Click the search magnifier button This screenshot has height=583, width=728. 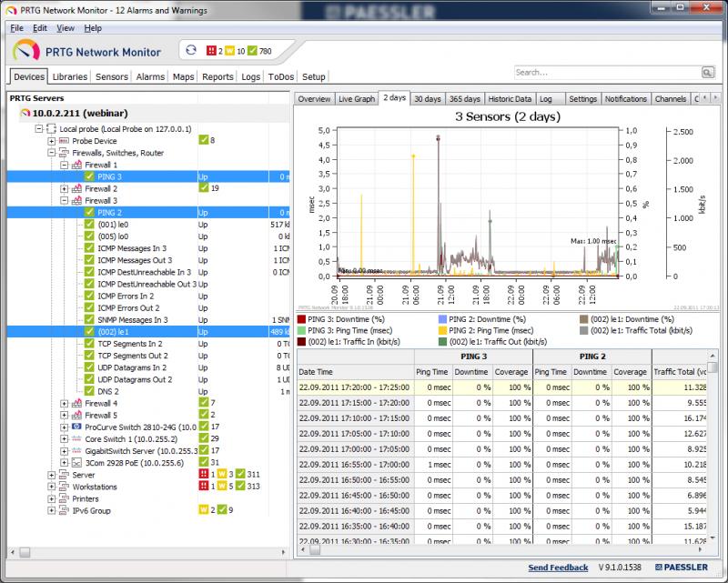tap(707, 73)
